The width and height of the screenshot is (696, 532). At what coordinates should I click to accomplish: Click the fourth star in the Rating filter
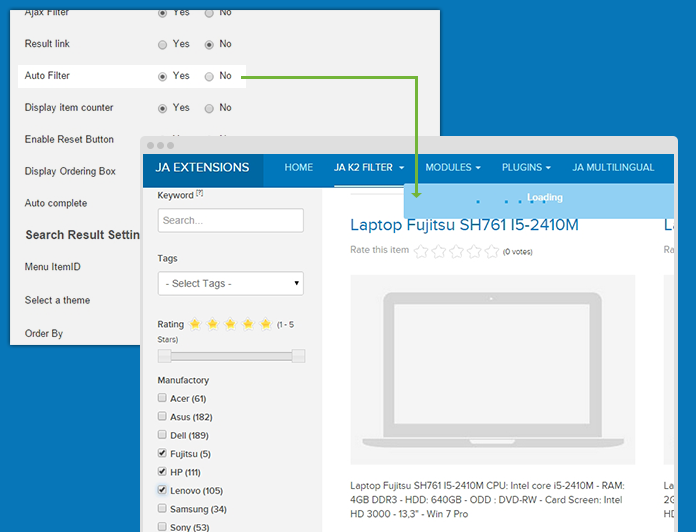(248, 324)
